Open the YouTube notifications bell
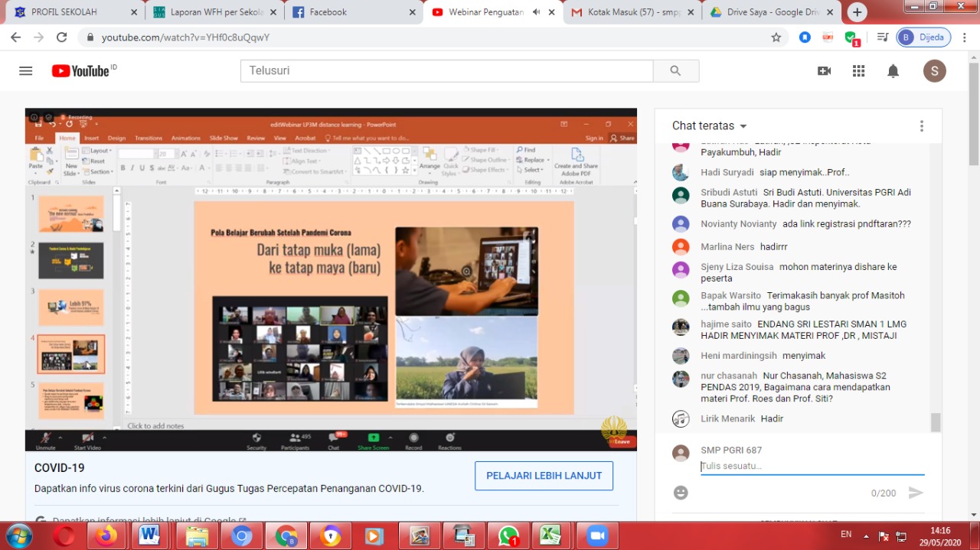 point(893,70)
